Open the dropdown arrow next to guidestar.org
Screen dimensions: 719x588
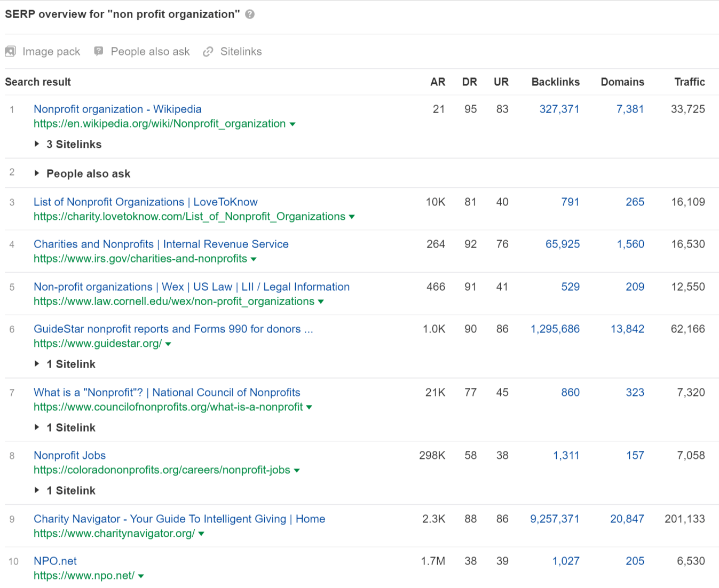click(x=168, y=344)
